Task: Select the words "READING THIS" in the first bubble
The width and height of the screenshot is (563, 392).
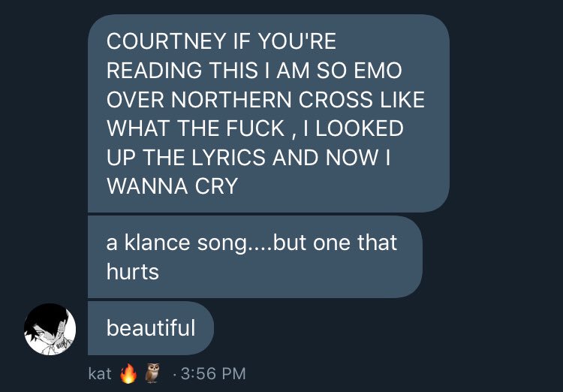Action: pos(182,70)
